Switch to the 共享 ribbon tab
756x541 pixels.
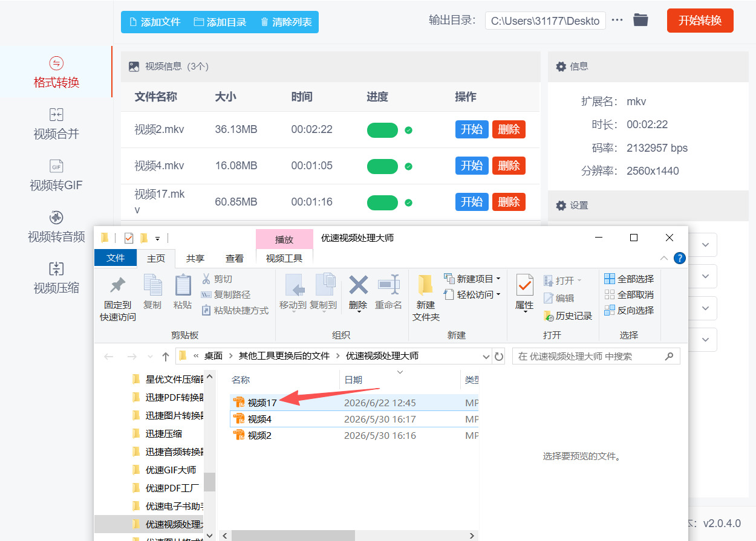tap(195, 258)
